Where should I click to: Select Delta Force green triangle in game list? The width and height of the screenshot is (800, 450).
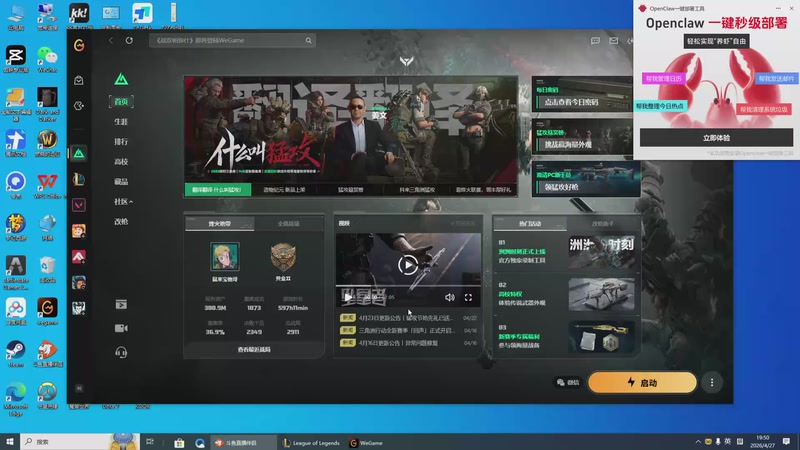click(79, 153)
